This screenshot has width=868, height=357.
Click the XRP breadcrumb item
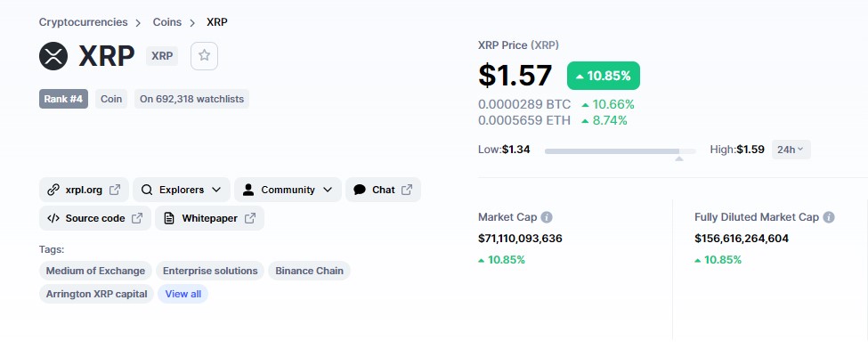click(x=217, y=22)
